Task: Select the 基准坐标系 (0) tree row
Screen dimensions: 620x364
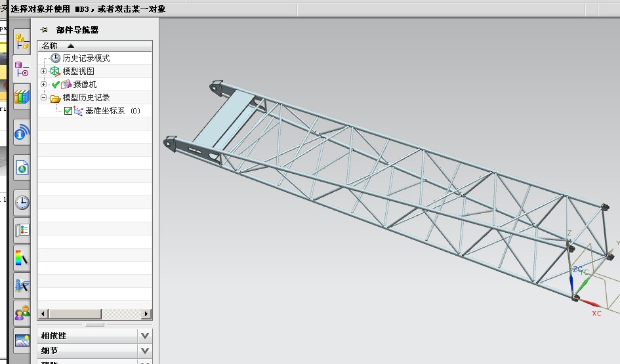Action: click(x=95, y=111)
